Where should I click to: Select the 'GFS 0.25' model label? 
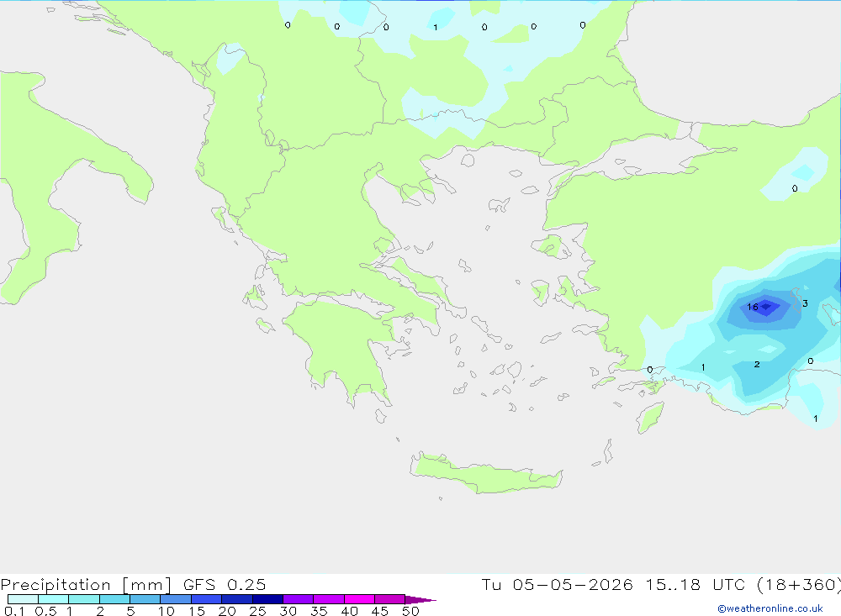225,584
